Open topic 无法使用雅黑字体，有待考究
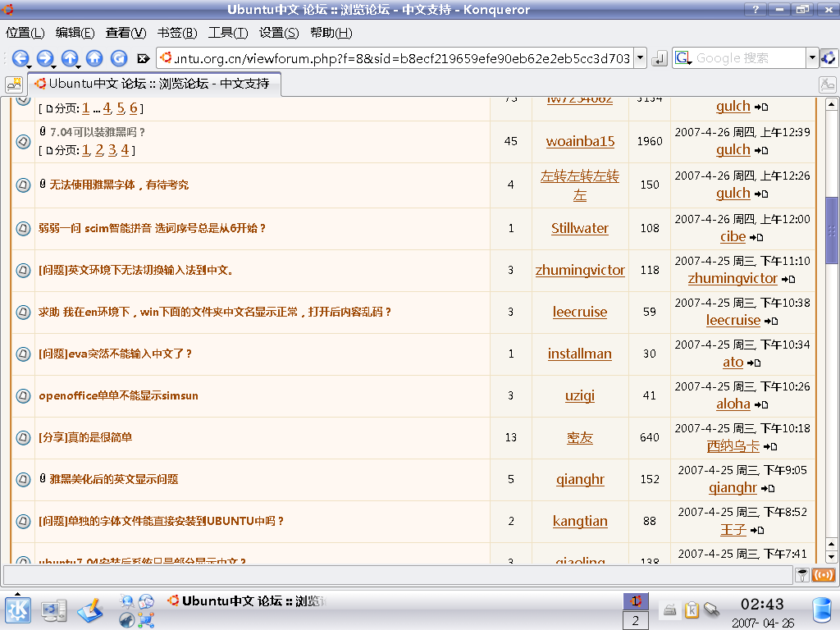 [119, 185]
